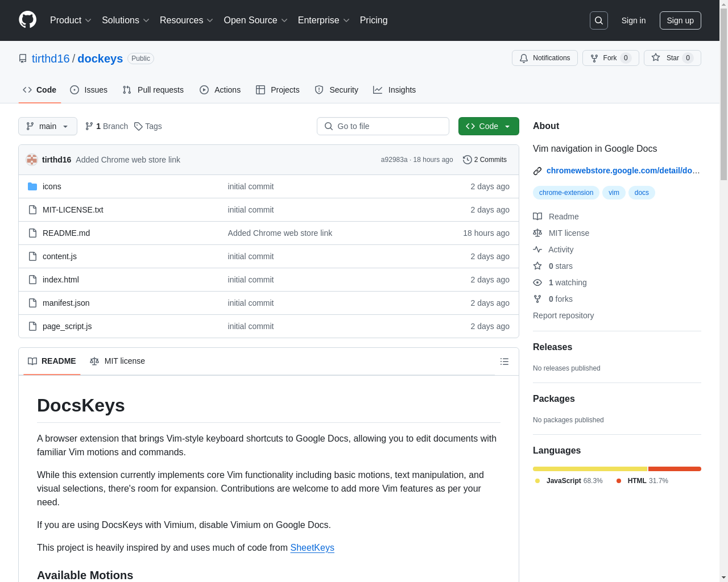The width and height of the screenshot is (728, 582).
Task: Open the manifest.json file name
Action: coord(66,303)
